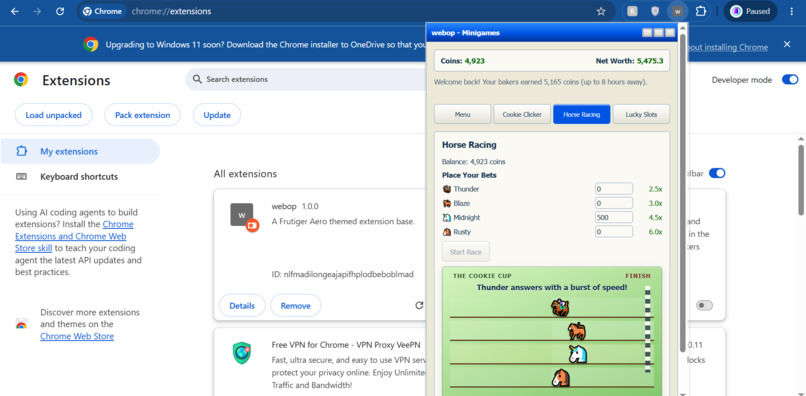Image resolution: width=806 pixels, height=396 pixels.
Task: Click the Rusty horse icon in the bet list
Action: point(447,232)
